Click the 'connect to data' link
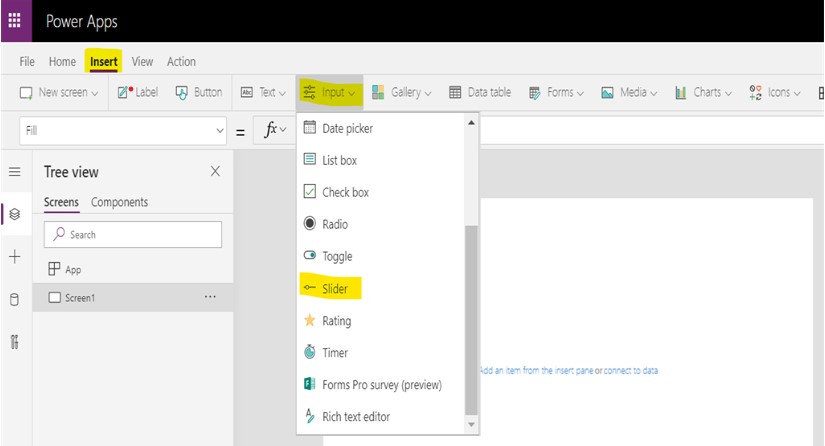Viewport: 825px width, 446px height. [631, 370]
